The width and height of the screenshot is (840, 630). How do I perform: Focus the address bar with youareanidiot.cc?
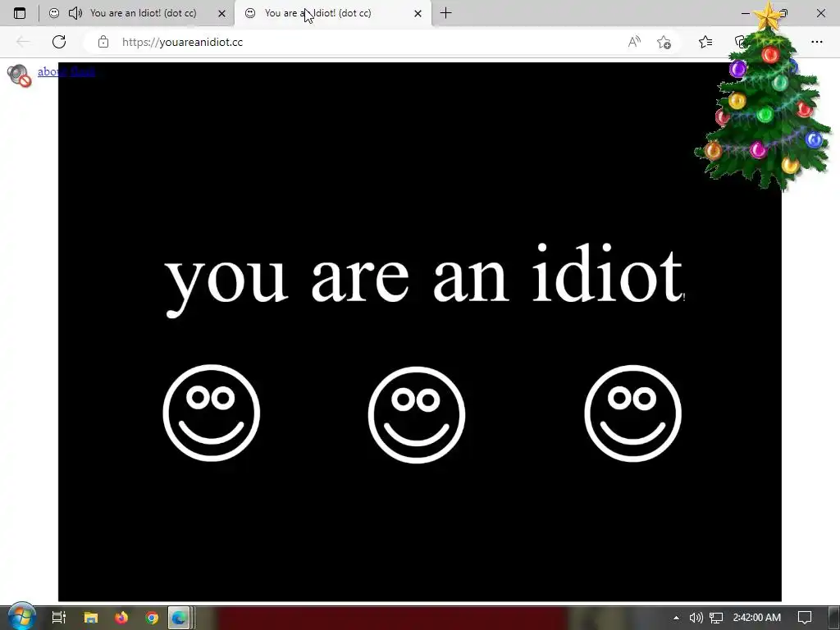tap(354, 42)
